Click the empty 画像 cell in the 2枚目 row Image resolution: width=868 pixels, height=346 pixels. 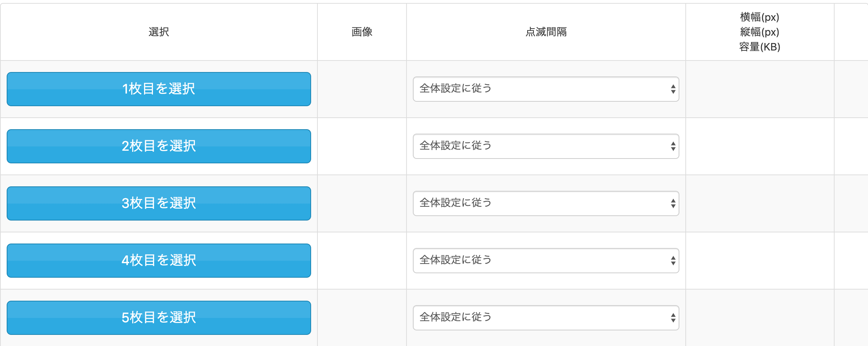(362, 146)
